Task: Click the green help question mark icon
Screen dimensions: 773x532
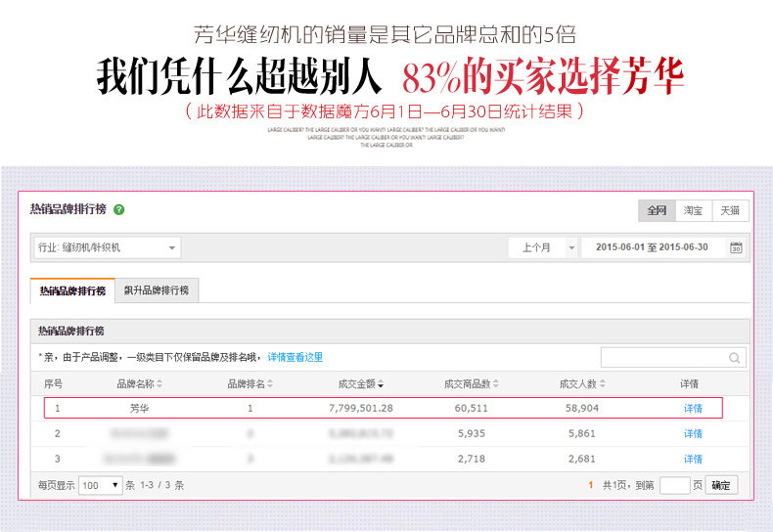Action: (118, 210)
